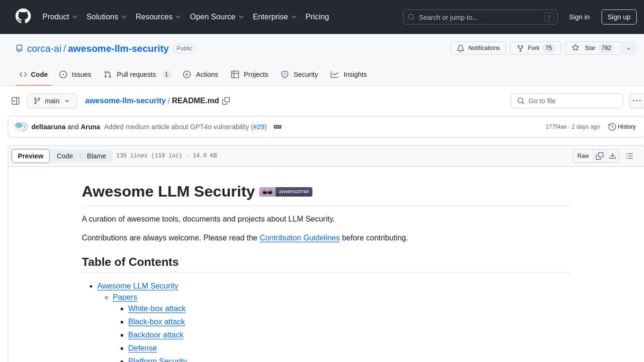Click the Notifications bell button
This screenshot has height=362, width=644.
click(478, 48)
